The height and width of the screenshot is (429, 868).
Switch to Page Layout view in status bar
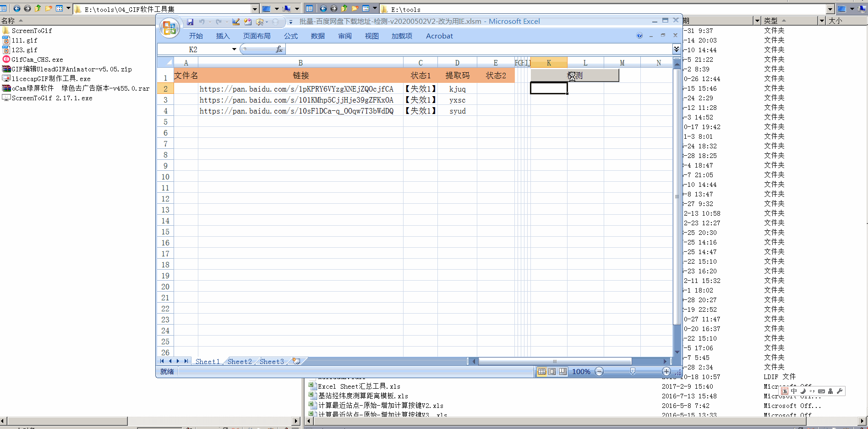552,371
